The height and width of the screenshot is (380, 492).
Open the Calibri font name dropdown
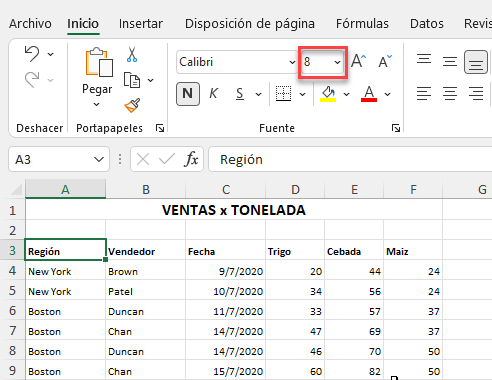click(292, 62)
